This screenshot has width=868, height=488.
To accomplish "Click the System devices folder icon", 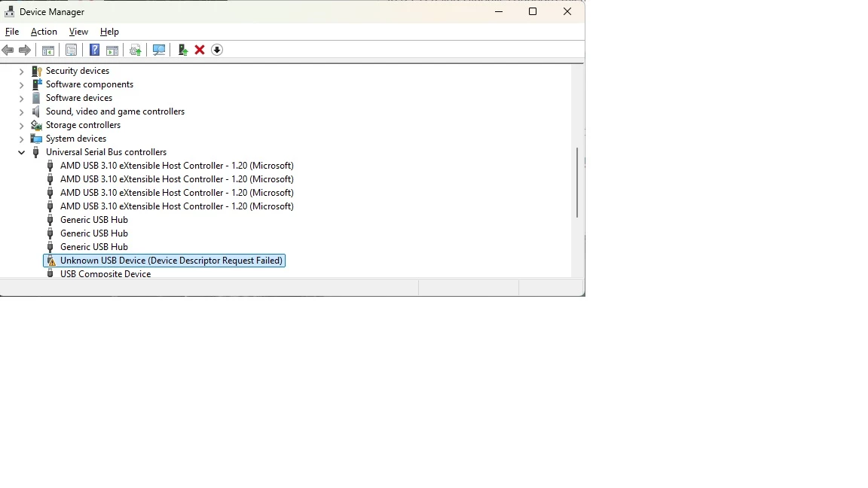I will [36, 139].
